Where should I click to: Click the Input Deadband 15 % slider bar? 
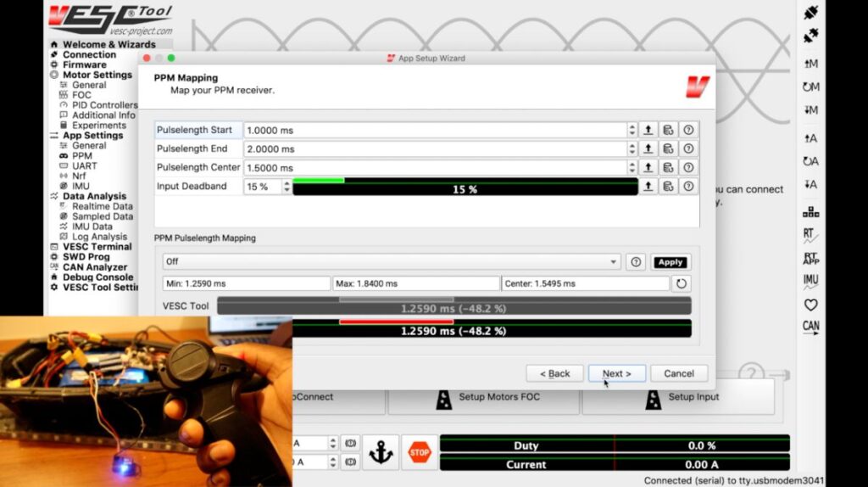pyautogui.click(x=465, y=188)
